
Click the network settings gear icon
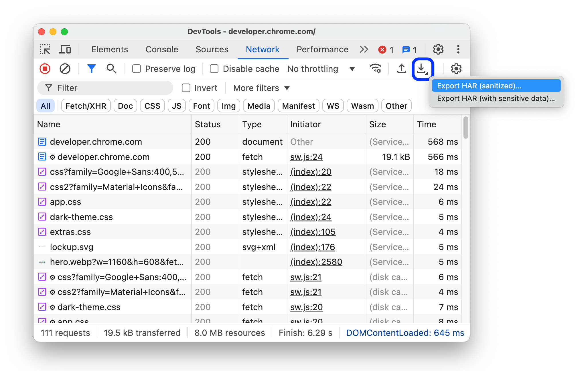[x=456, y=68]
